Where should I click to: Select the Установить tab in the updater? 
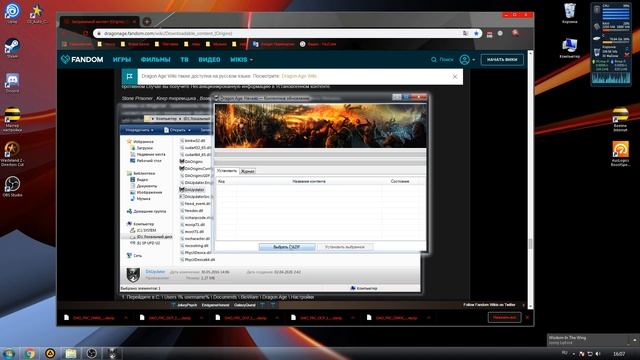pos(227,171)
